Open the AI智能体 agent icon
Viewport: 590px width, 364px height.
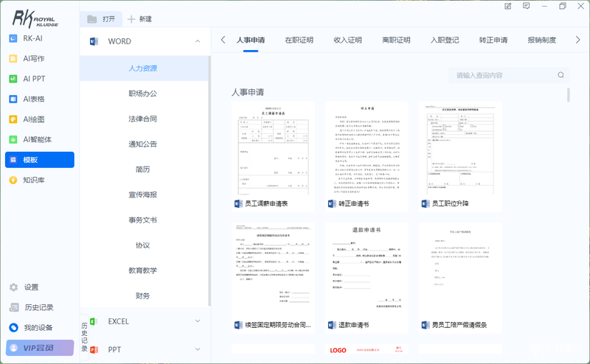click(x=13, y=139)
